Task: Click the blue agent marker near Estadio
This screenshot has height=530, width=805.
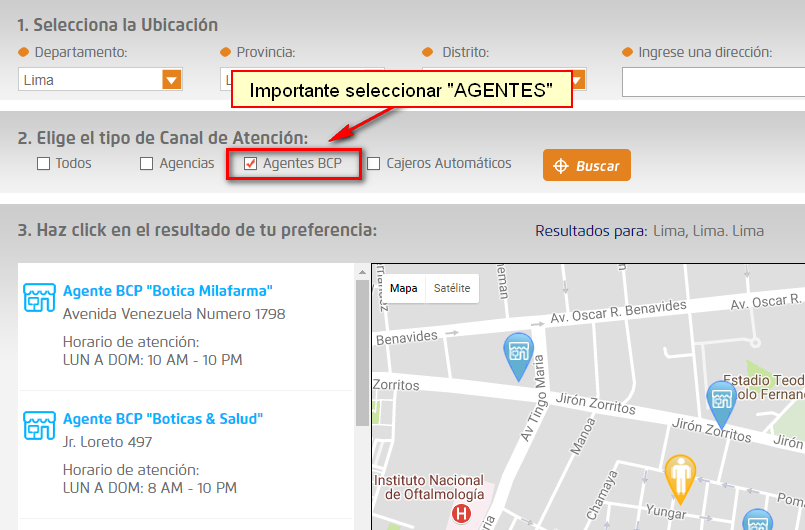Action: (721, 400)
